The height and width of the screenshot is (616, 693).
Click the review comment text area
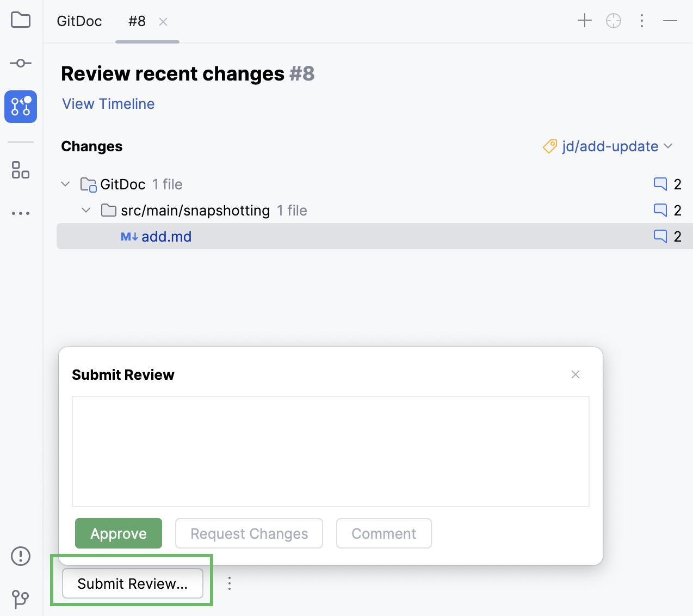330,452
